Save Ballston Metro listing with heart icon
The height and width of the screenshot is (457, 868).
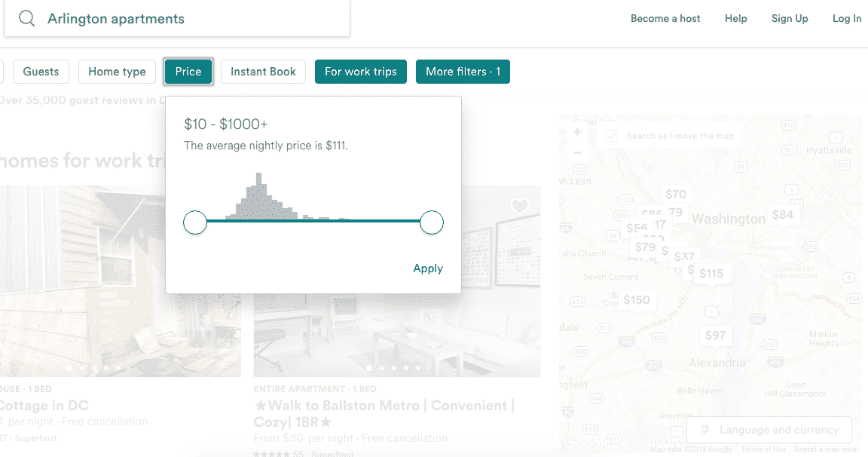[519, 207]
